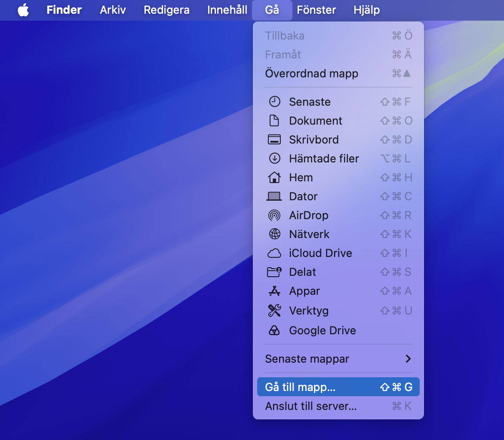This screenshot has width=504, height=440.
Task: Select Hämtade filer menu label
Action: click(x=324, y=158)
